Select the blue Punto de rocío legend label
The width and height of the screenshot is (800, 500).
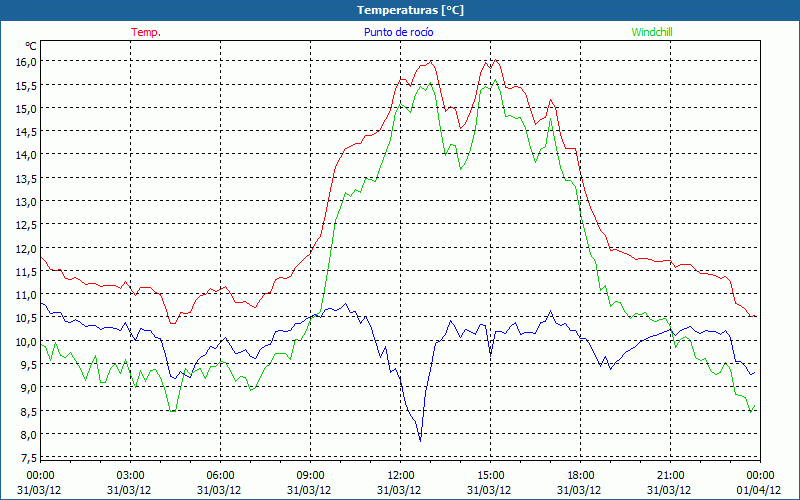[398, 32]
